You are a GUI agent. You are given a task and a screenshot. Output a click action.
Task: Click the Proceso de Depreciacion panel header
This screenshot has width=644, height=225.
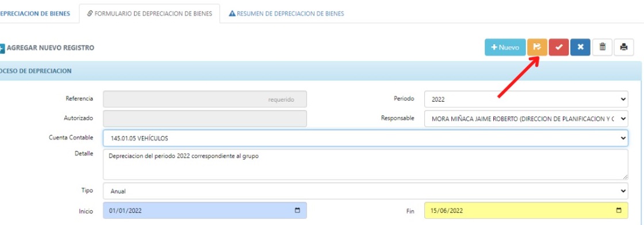pyautogui.click(x=320, y=71)
